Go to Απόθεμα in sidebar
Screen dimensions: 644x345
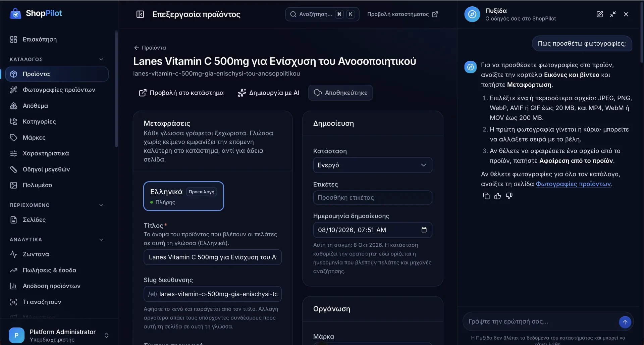pyautogui.click(x=57, y=106)
